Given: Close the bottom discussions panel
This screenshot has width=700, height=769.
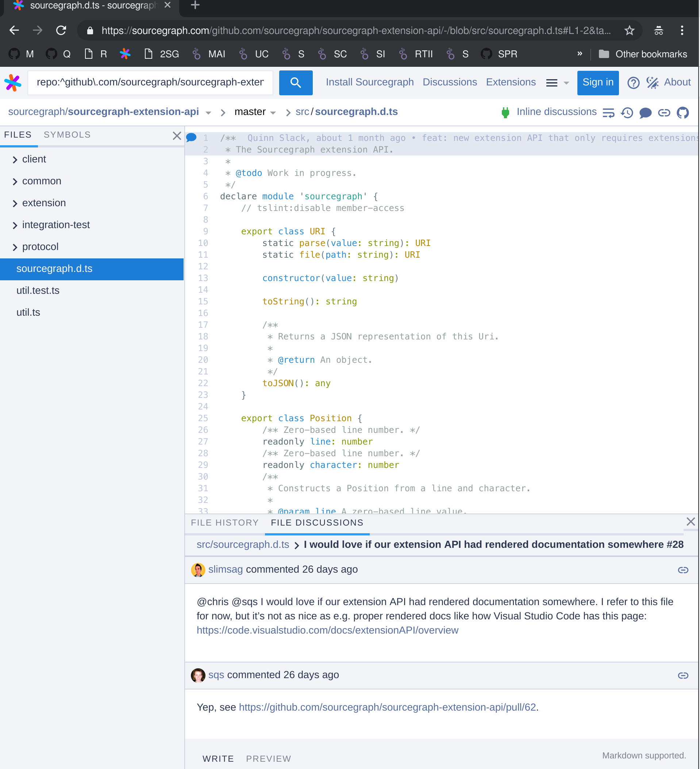Looking at the screenshot, I should [x=691, y=522].
